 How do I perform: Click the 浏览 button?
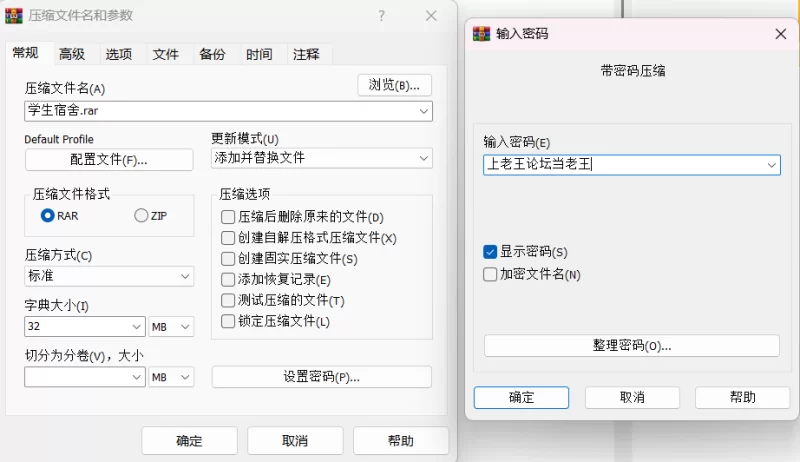click(x=394, y=85)
